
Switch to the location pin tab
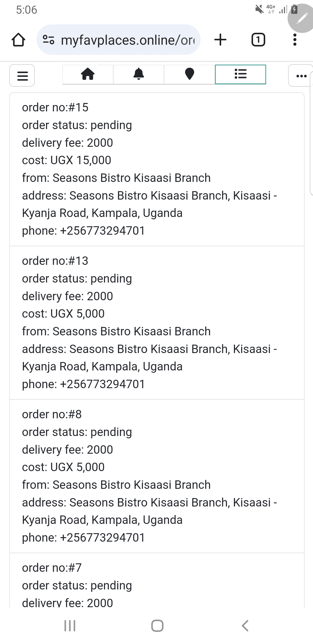(189, 74)
